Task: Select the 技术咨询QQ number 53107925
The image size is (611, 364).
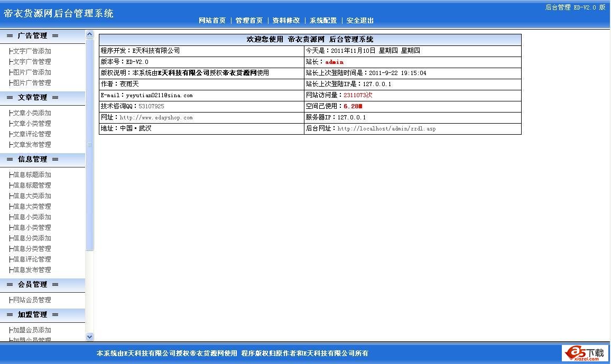Action: click(x=151, y=106)
